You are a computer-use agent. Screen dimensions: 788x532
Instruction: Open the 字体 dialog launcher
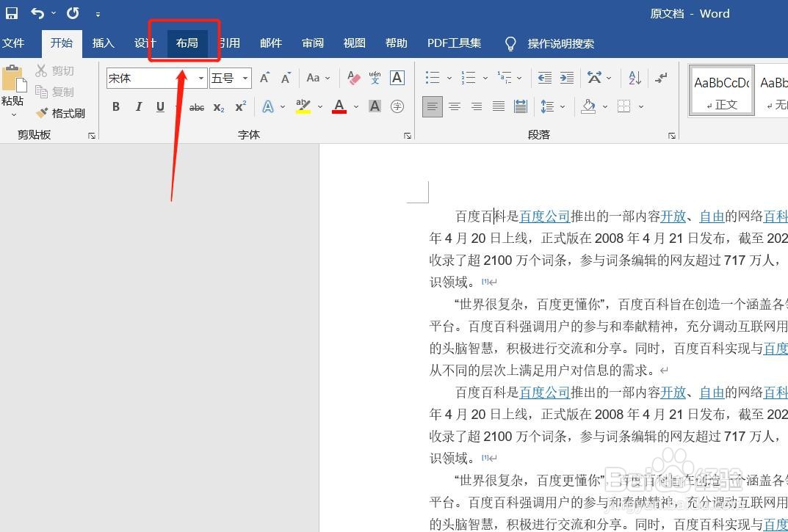tap(408, 136)
